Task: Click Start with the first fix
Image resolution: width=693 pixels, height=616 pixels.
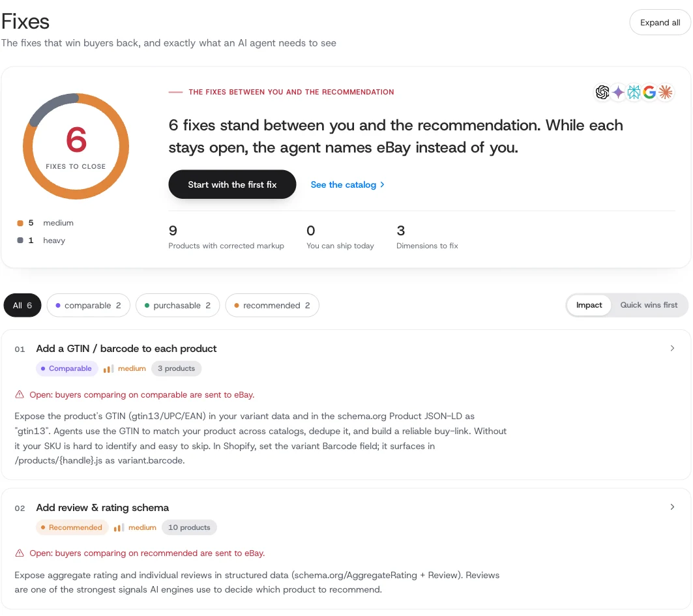Action: tap(232, 184)
